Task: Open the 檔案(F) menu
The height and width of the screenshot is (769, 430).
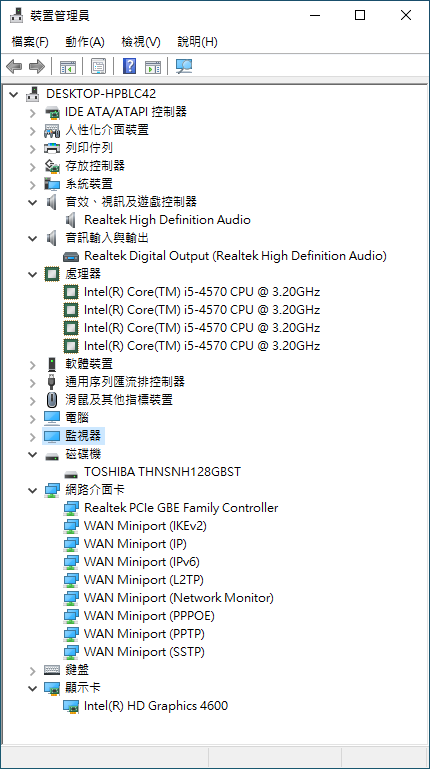Action: pyautogui.click(x=30, y=42)
